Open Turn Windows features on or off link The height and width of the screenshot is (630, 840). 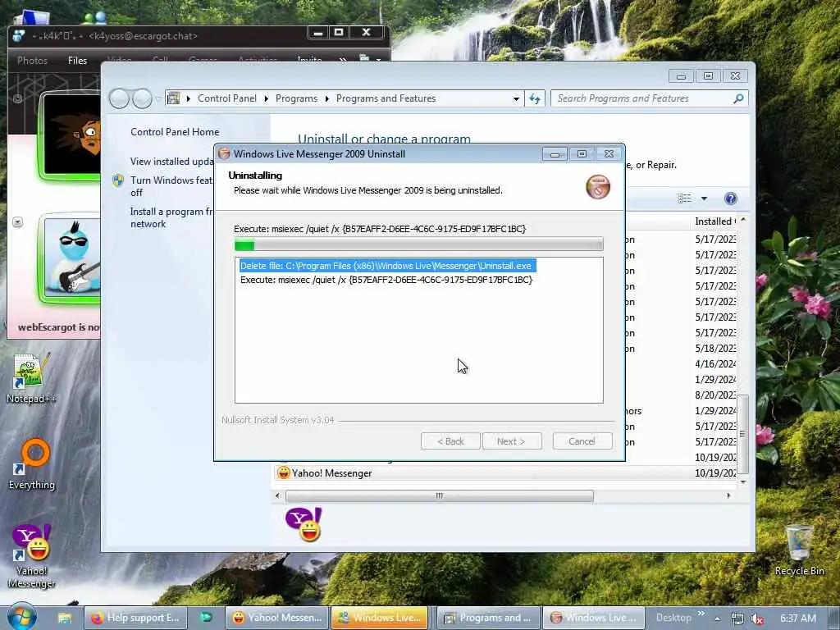pos(171,186)
